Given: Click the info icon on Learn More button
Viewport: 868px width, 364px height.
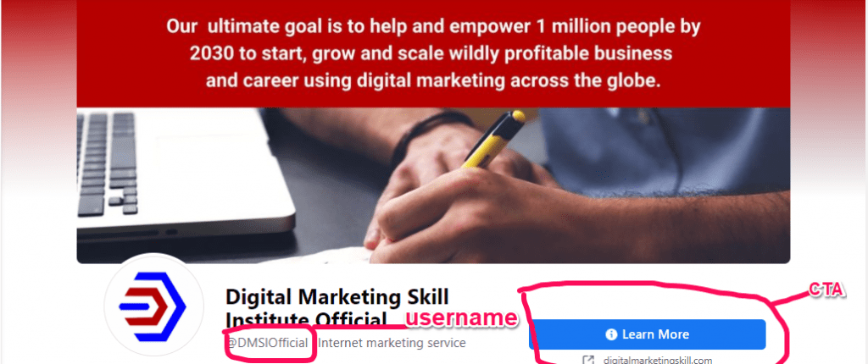Looking at the screenshot, I should pyautogui.click(x=611, y=334).
